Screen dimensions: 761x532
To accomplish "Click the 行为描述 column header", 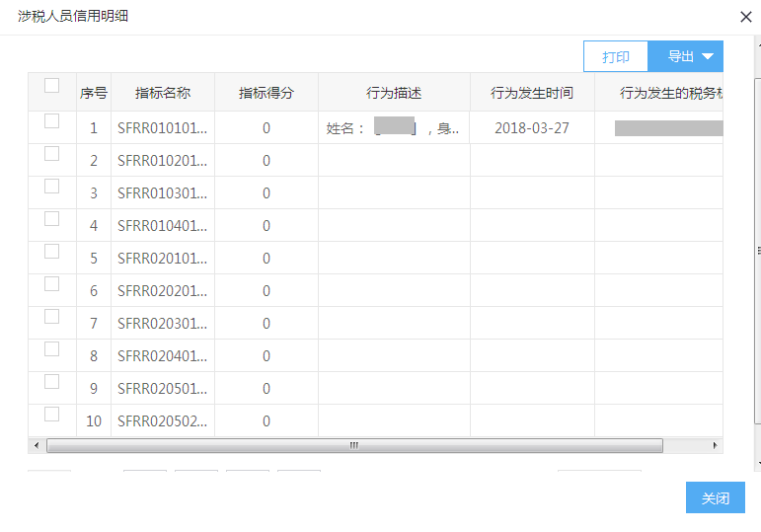I will click(x=394, y=93).
